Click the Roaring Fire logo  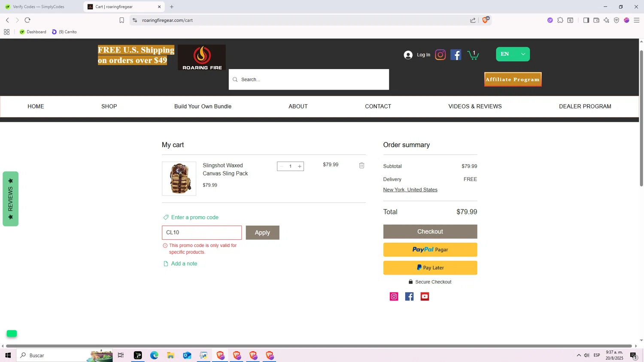(202, 57)
